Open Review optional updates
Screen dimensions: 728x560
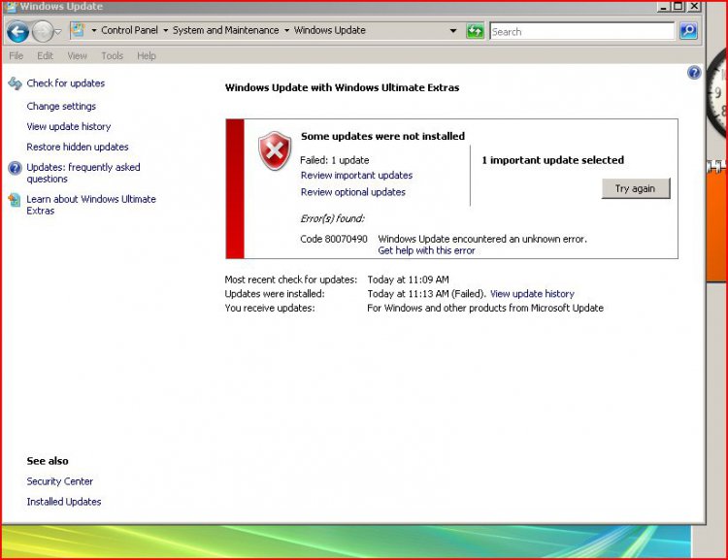tap(353, 192)
